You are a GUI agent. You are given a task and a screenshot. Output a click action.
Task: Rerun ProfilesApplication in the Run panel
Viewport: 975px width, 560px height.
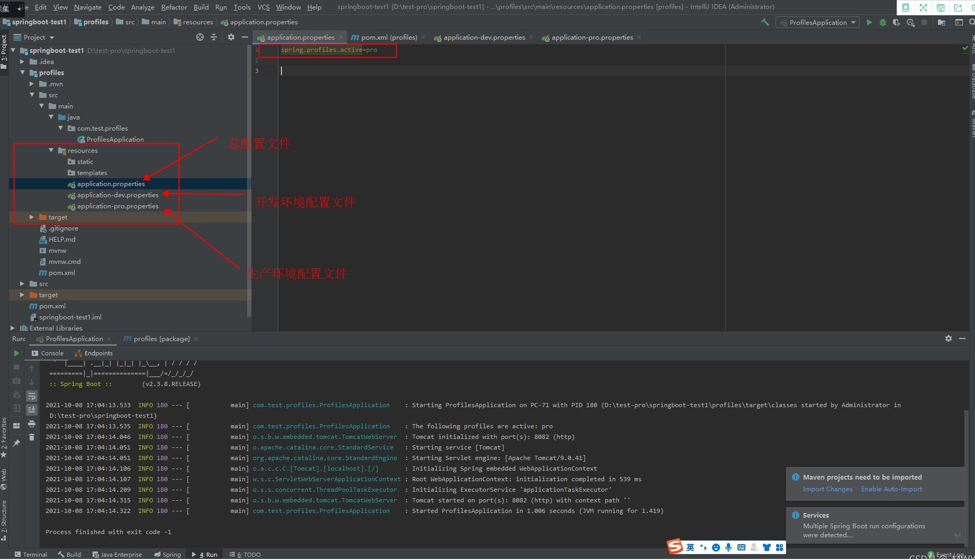click(16, 353)
